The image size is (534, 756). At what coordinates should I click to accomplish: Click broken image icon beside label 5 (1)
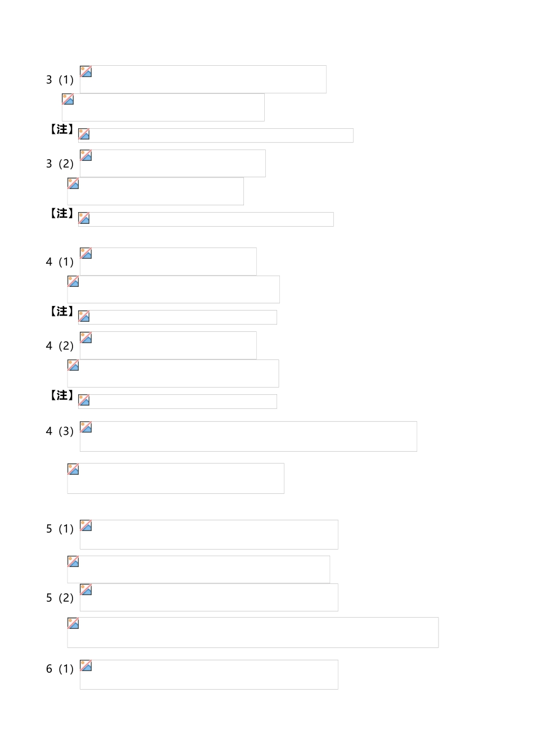coord(86,526)
